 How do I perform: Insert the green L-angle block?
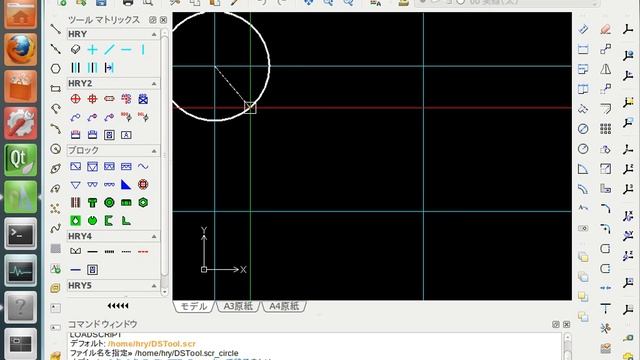[126, 221]
